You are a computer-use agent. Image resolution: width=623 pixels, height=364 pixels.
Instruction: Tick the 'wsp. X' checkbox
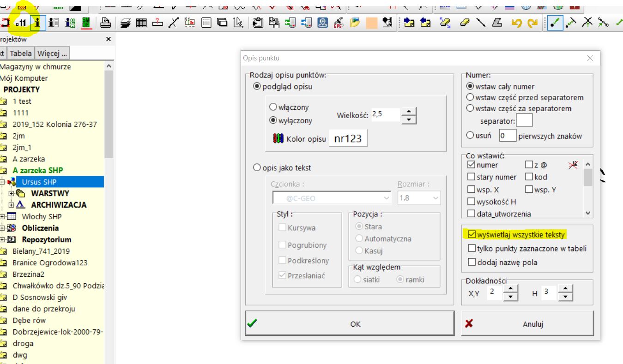coord(471,190)
